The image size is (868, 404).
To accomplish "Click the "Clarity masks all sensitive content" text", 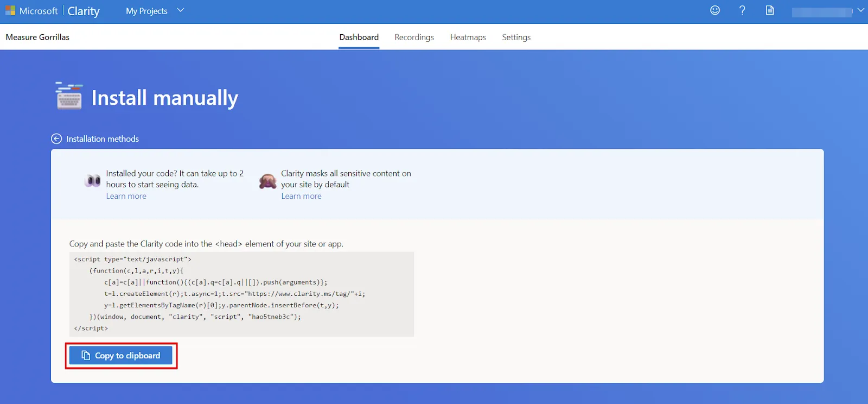I will [346, 179].
